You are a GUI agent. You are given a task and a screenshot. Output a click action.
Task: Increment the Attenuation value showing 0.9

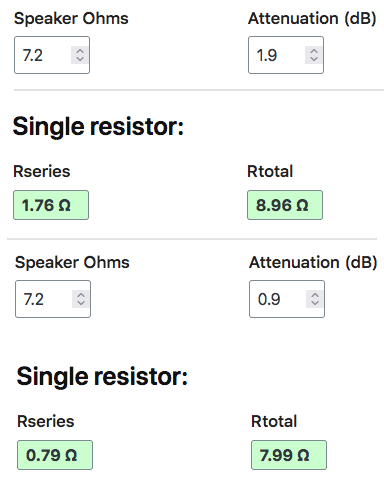coord(315,295)
